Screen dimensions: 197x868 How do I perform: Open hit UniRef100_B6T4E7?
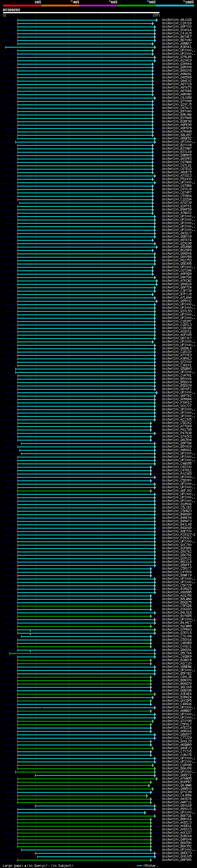coord(177,37)
